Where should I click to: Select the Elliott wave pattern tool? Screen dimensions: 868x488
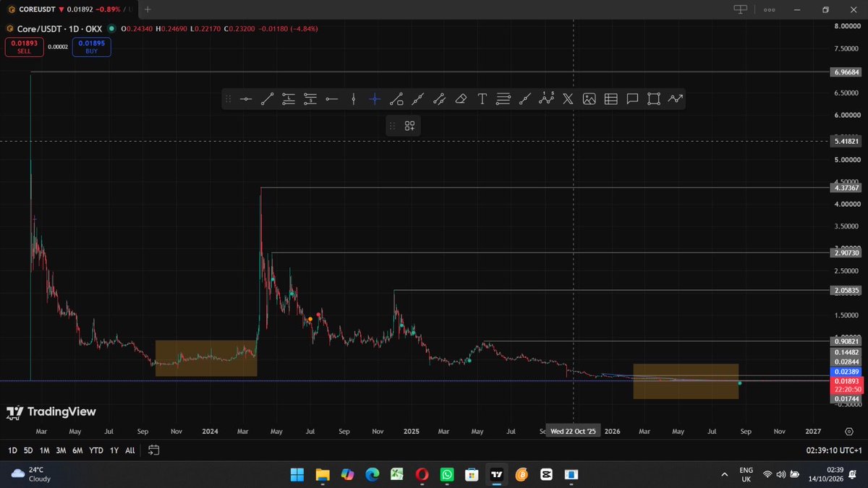546,98
